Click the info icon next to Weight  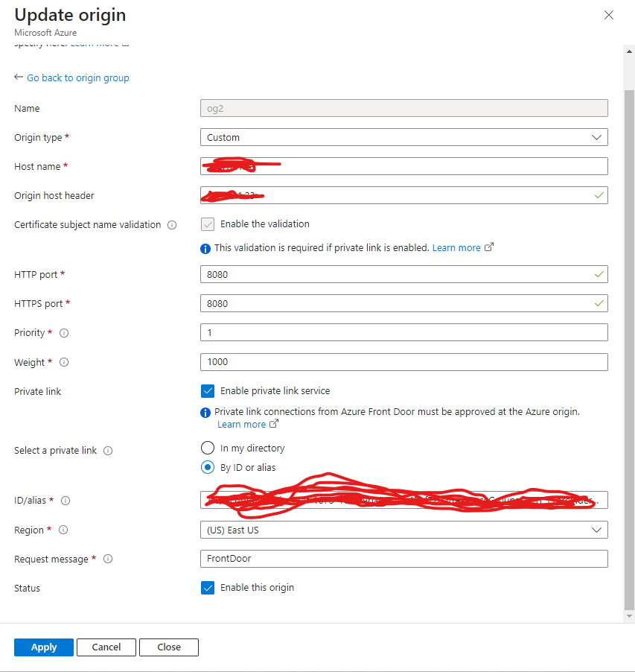pos(64,363)
